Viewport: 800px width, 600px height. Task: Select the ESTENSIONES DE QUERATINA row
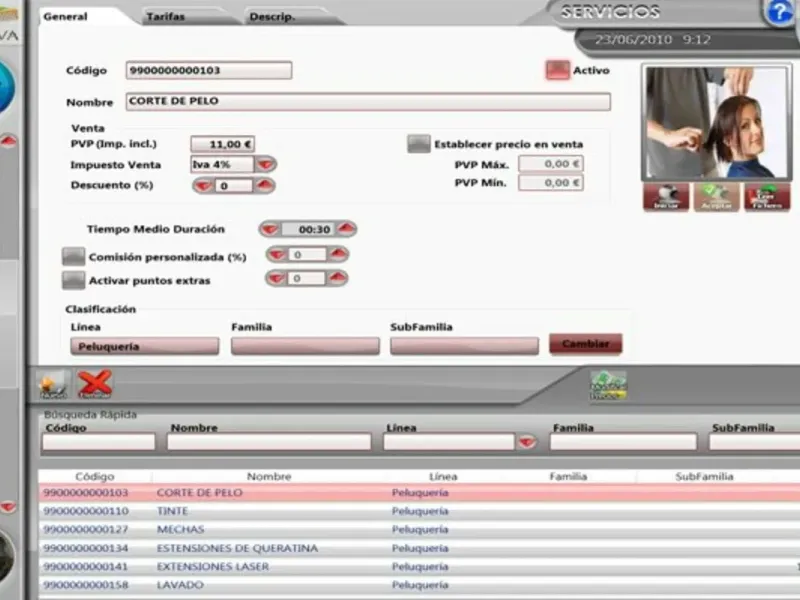[419, 548]
